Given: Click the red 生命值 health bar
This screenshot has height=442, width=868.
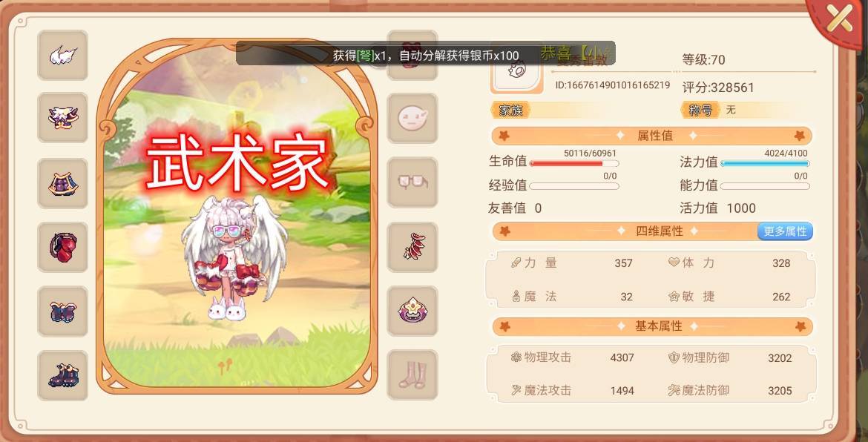Looking at the screenshot, I should (x=574, y=163).
